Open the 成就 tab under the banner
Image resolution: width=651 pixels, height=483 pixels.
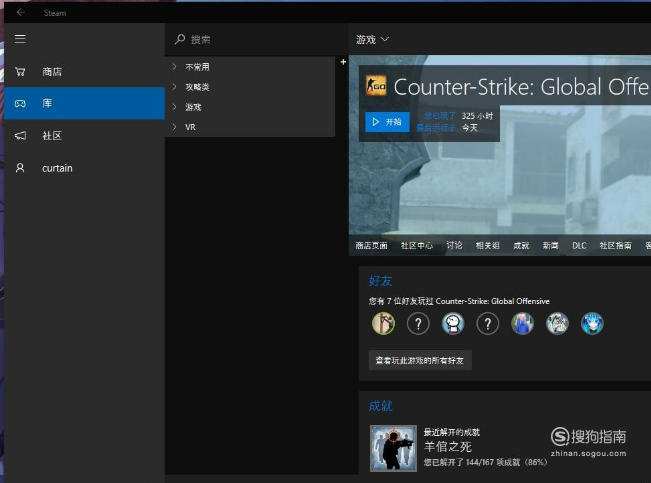tap(521, 245)
